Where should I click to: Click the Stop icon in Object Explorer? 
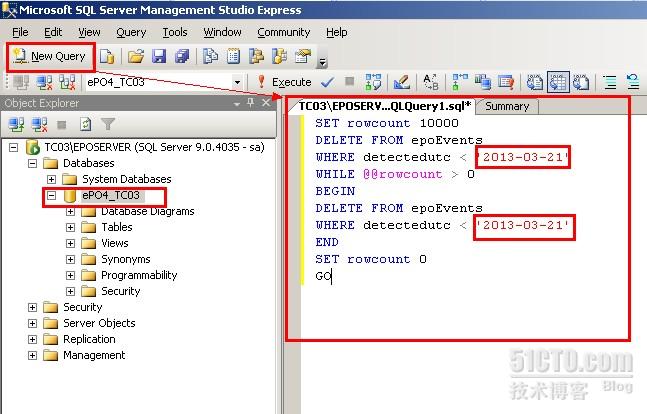pyautogui.click(x=62, y=124)
